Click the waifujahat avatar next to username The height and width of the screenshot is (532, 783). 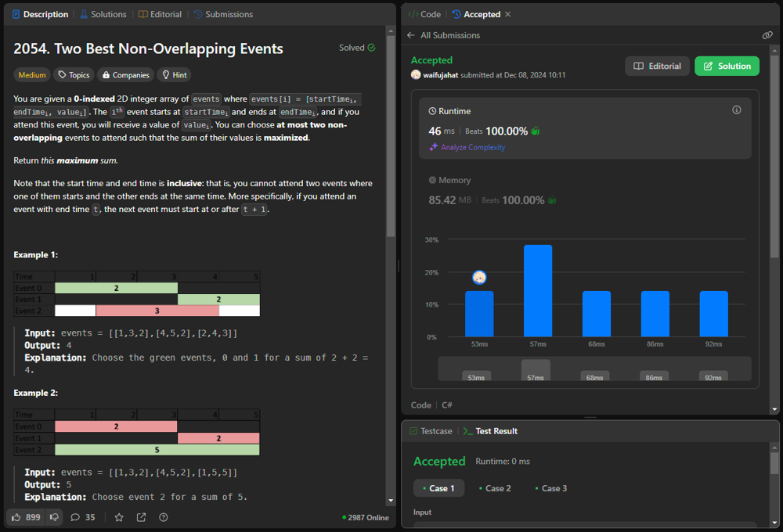pos(416,75)
